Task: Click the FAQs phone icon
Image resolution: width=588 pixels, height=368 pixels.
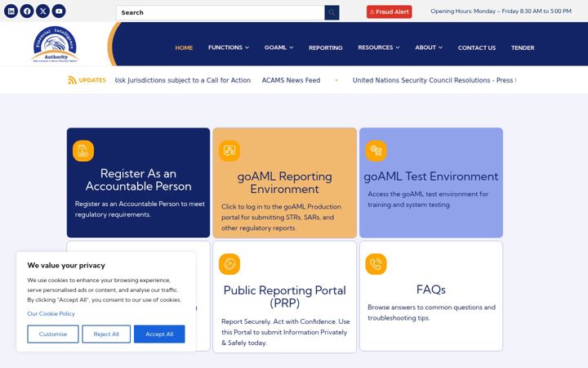Action: pyautogui.click(x=376, y=264)
